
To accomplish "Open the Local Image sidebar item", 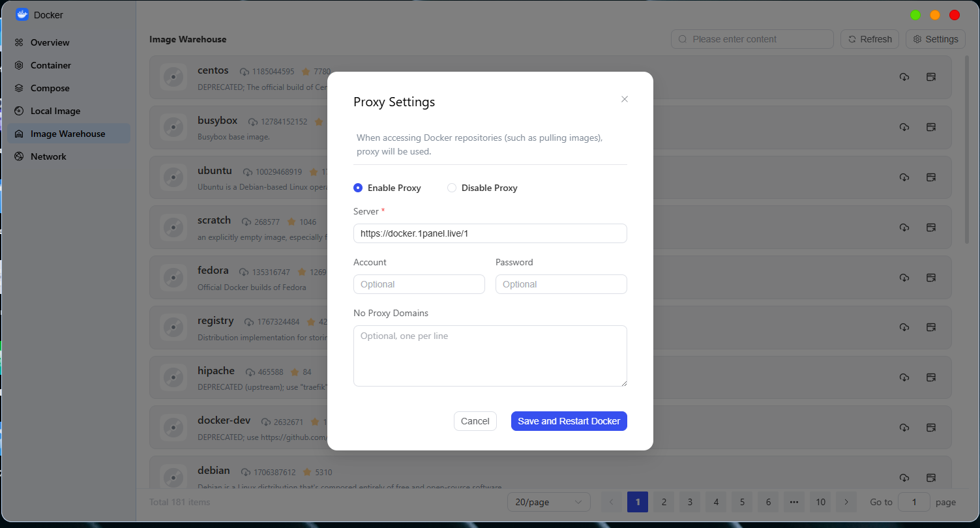I will pyautogui.click(x=68, y=111).
